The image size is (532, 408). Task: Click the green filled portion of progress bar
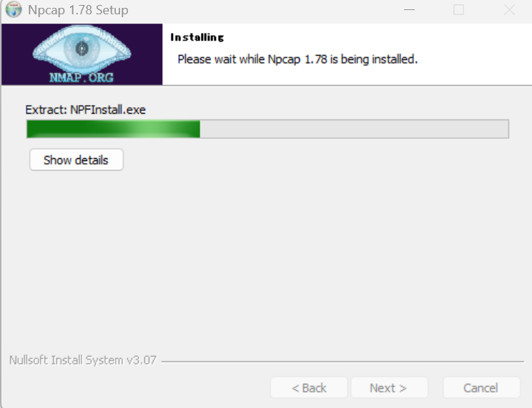[x=113, y=129]
